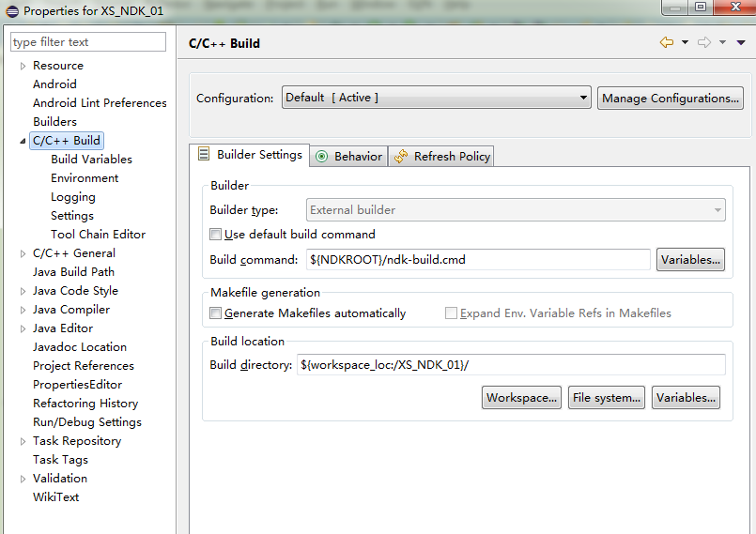Open the Builder type combo box
The width and height of the screenshot is (756, 534).
pos(516,210)
